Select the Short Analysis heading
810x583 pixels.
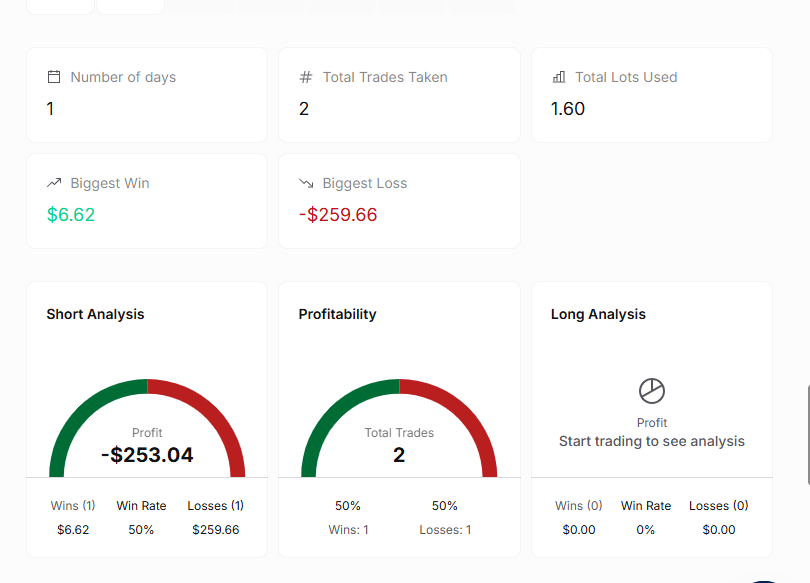95,314
